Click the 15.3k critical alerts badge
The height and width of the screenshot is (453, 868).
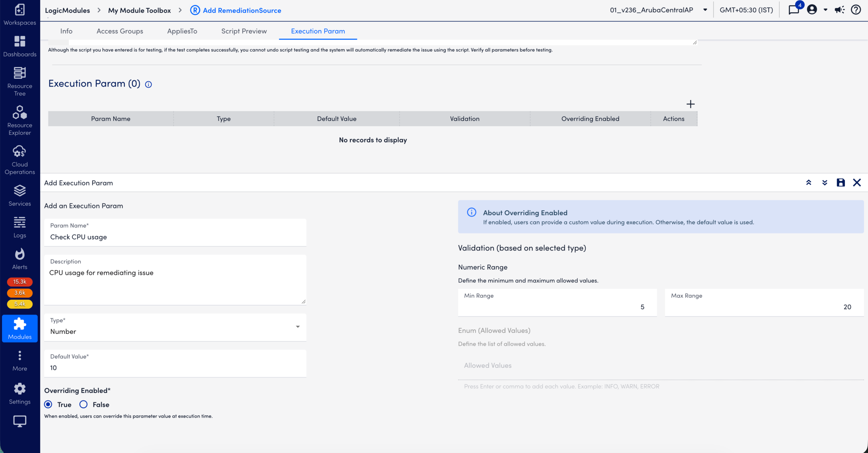point(20,282)
